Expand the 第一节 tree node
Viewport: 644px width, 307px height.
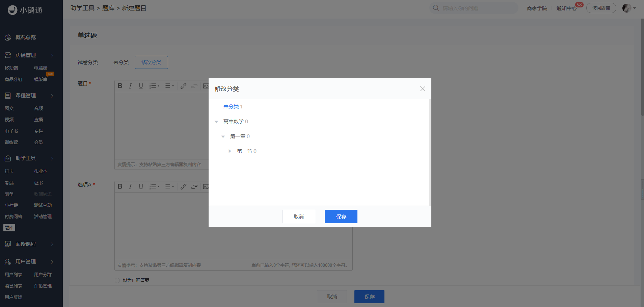point(230,151)
